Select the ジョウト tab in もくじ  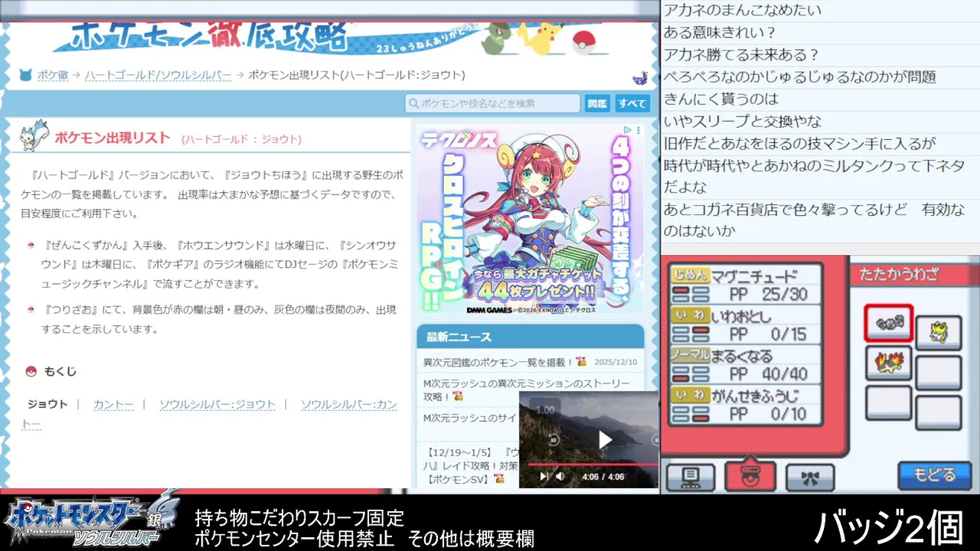click(47, 404)
